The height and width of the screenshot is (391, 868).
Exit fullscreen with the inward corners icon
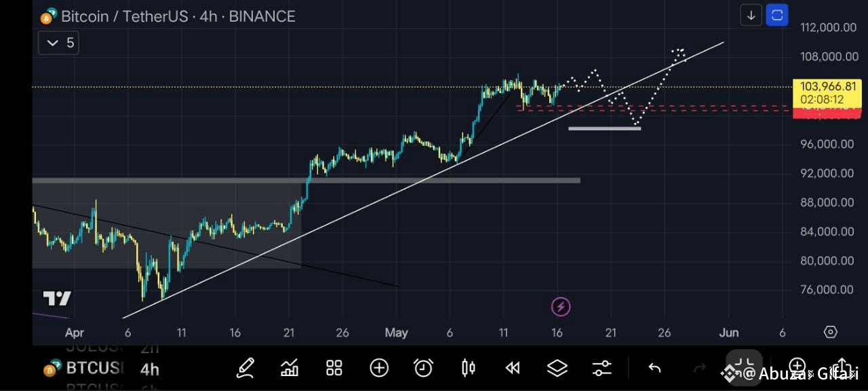745,367
